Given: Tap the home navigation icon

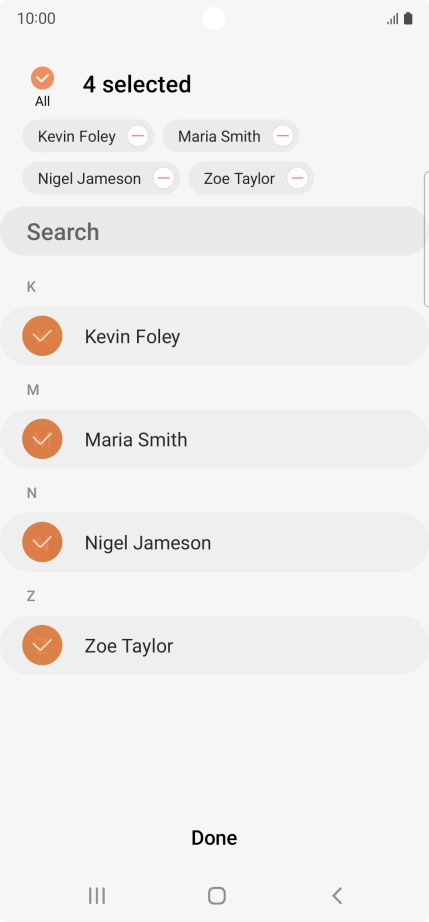Looking at the screenshot, I should point(217,896).
